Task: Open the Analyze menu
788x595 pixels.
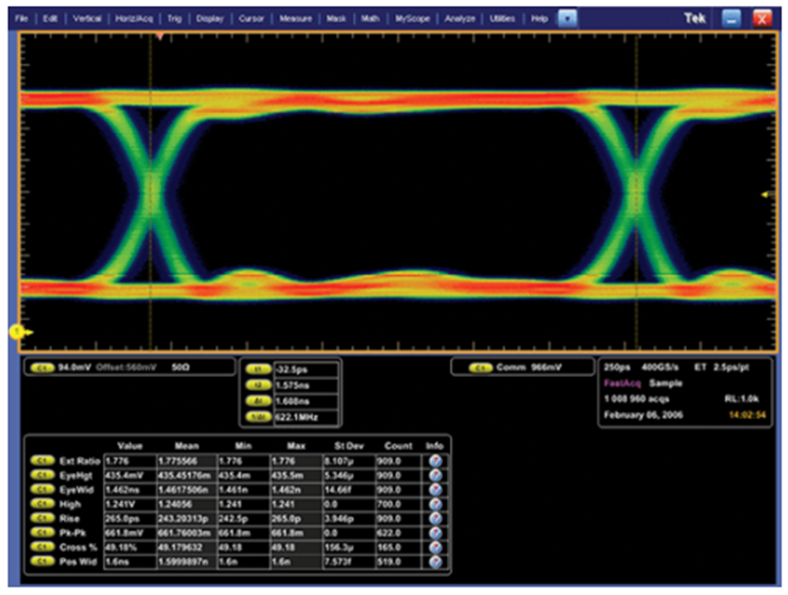Action: tap(460, 18)
